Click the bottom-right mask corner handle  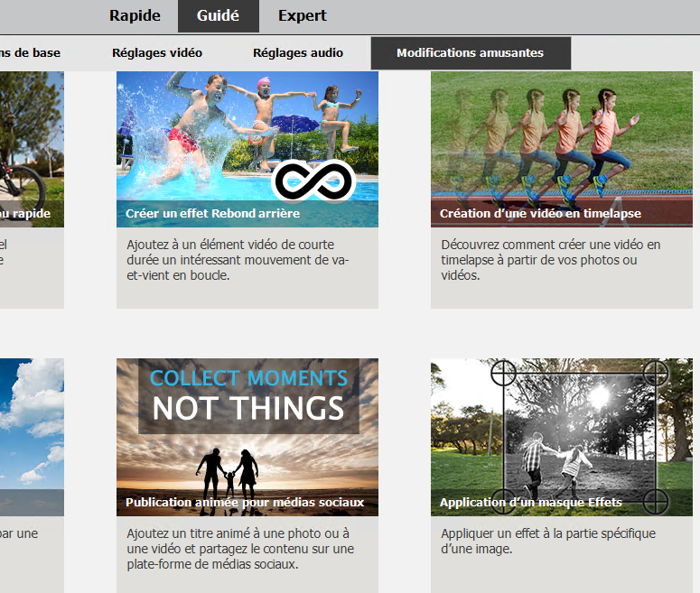(x=655, y=501)
